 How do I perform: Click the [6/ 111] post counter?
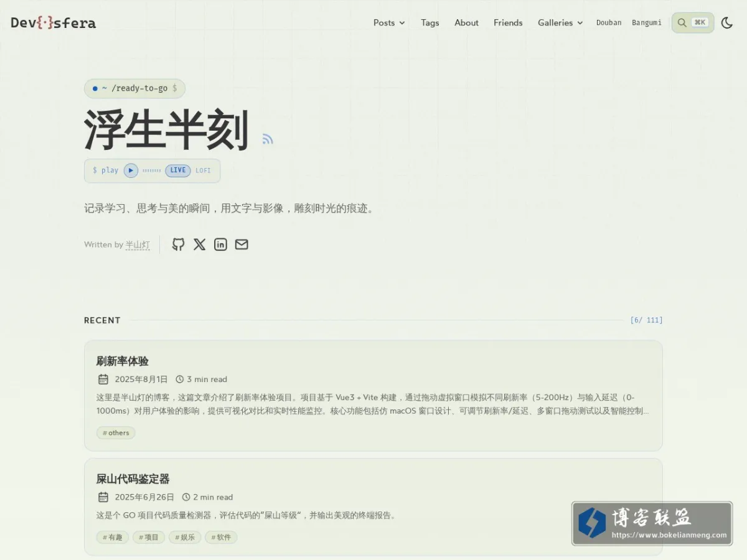coord(646,320)
